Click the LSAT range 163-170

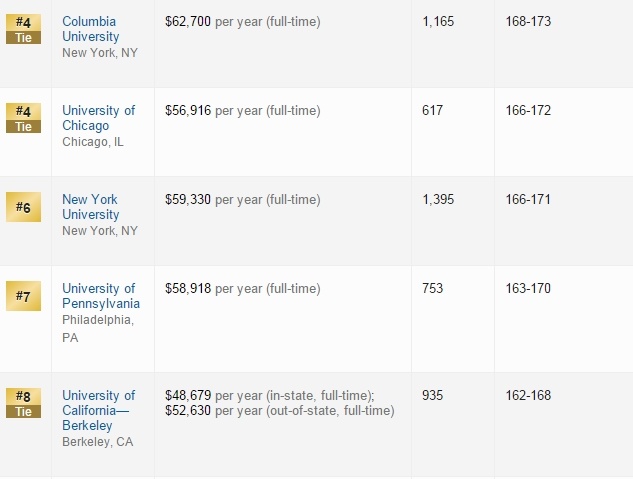(528, 288)
